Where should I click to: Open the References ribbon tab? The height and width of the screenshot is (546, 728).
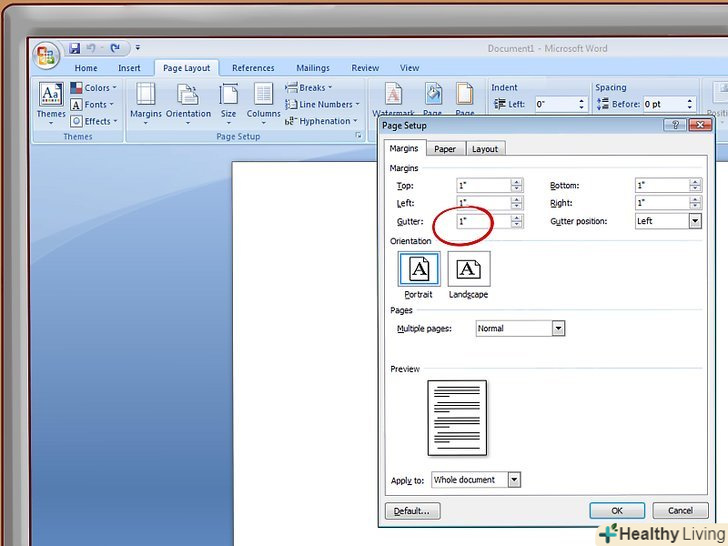tap(253, 68)
